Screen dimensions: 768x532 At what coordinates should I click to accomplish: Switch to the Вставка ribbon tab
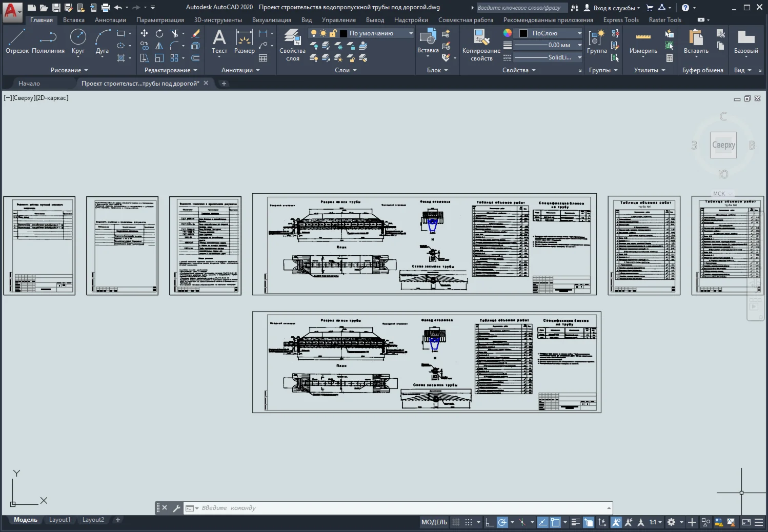pos(74,20)
